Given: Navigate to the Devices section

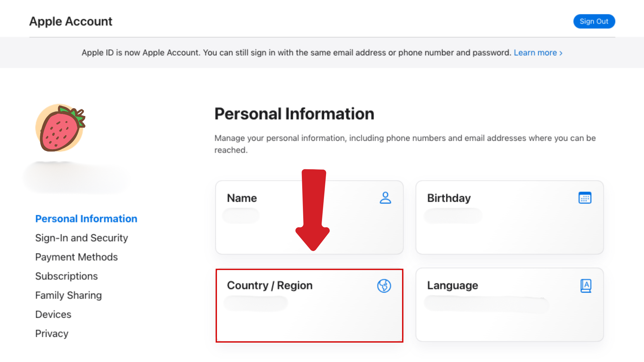Looking at the screenshot, I should coord(53,314).
